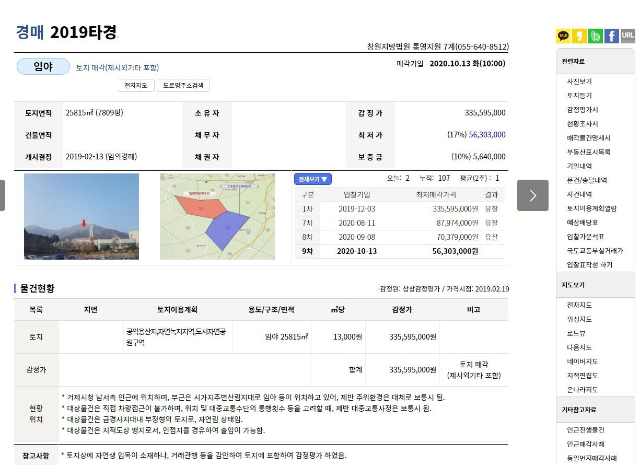The image size is (640, 465).
Task: Open 부동산표시목록 in sidebar
Action: [588, 151]
